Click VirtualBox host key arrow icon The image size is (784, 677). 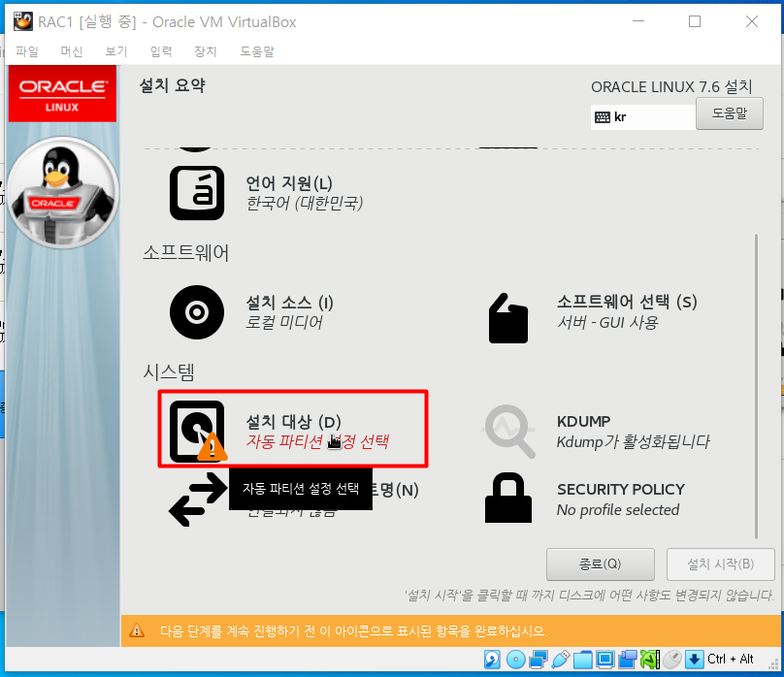pyautogui.click(x=694, y=660)
